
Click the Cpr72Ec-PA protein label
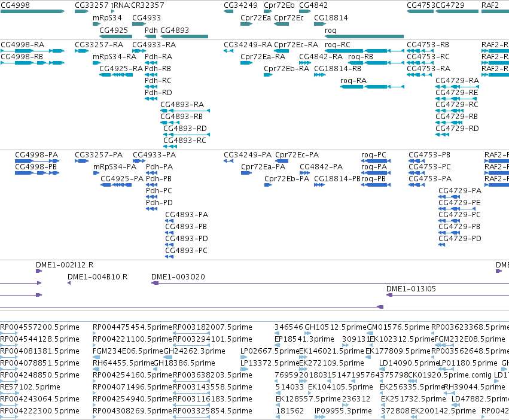coord(297,154)
